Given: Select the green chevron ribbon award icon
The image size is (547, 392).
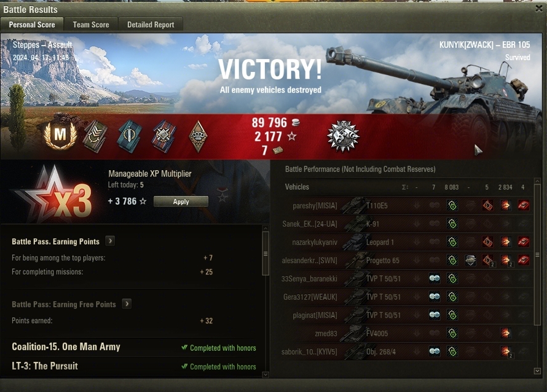Looking at the screenshot, I should (95, 136).
